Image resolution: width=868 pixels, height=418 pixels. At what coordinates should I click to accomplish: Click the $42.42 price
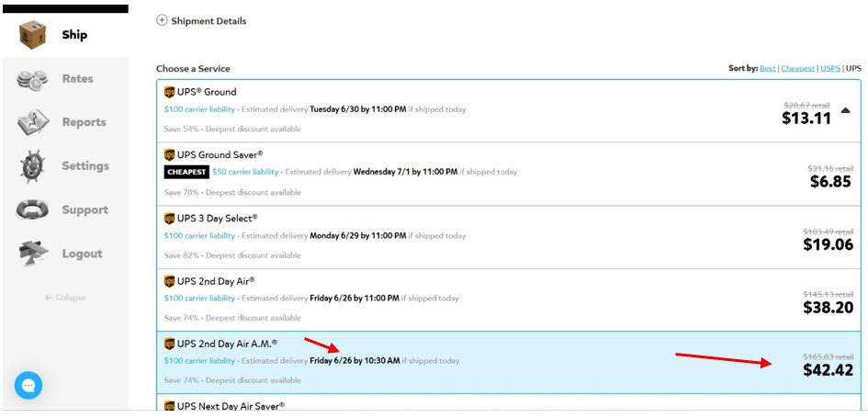point(829,370)
